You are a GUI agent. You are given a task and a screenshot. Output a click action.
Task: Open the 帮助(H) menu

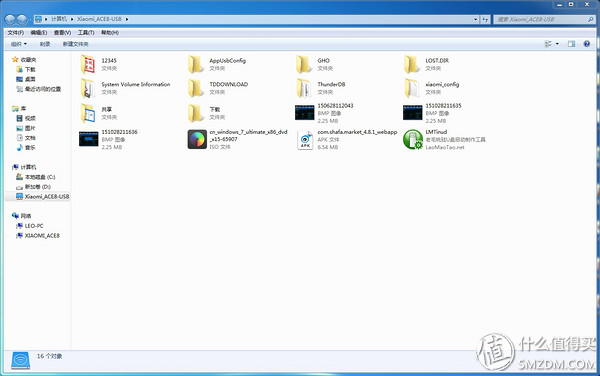pos(110,33)
